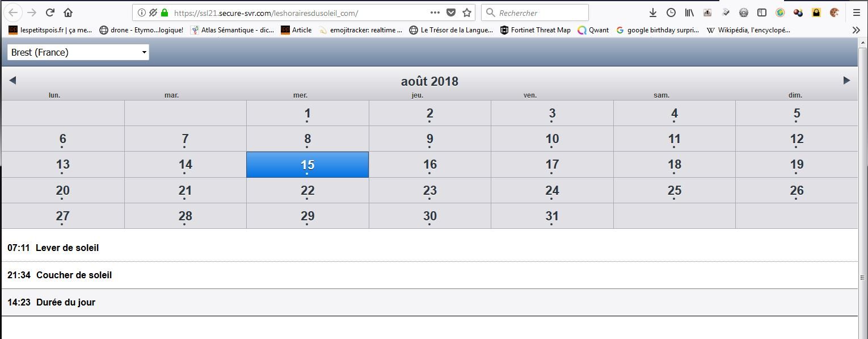Image resolution: width=868 pixels, height=339 pixels.
Task: Click the cookie extension icon
Action: [x=835, y=12]
